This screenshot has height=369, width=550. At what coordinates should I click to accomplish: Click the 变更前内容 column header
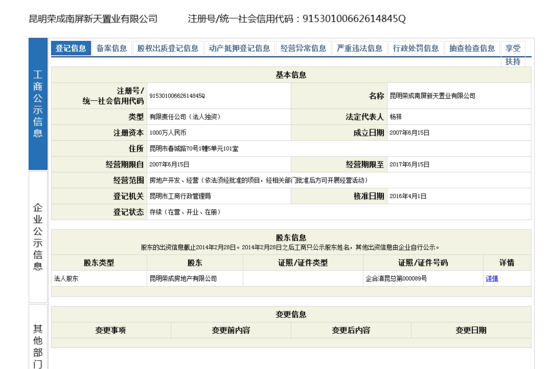(231, 330)
